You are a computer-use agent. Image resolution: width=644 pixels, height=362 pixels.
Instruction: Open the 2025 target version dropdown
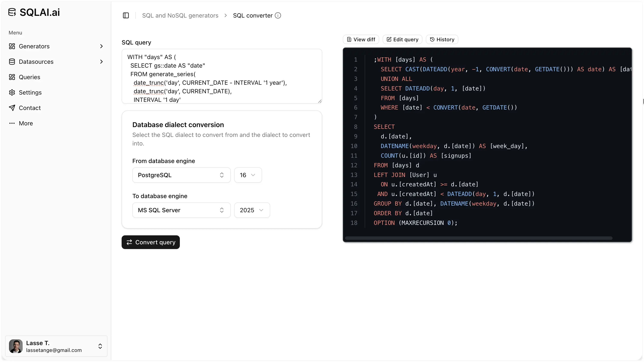252,210
